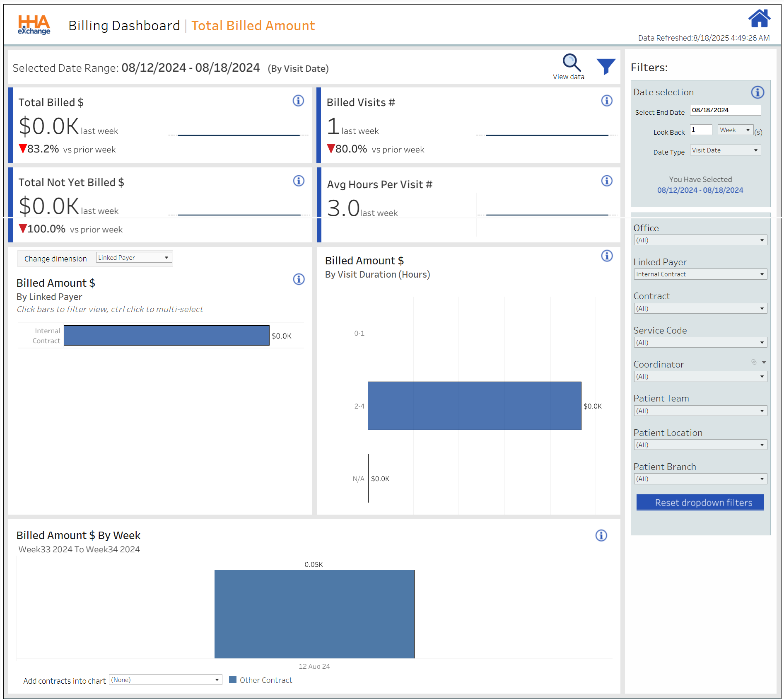Click the Internal Contract bar to filter
This screenshot has width=784, height=699.
pos(166,336)
